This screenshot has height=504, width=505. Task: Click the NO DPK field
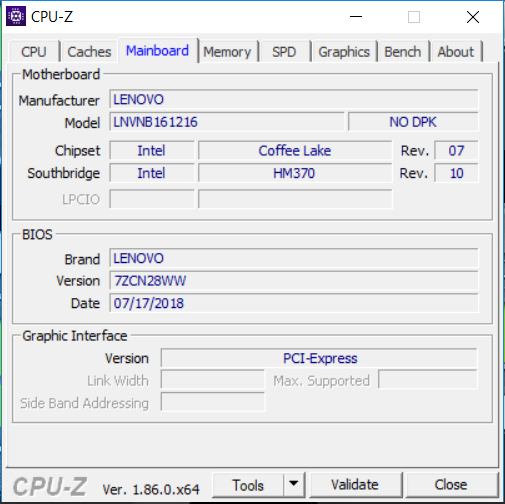(413, 122)
